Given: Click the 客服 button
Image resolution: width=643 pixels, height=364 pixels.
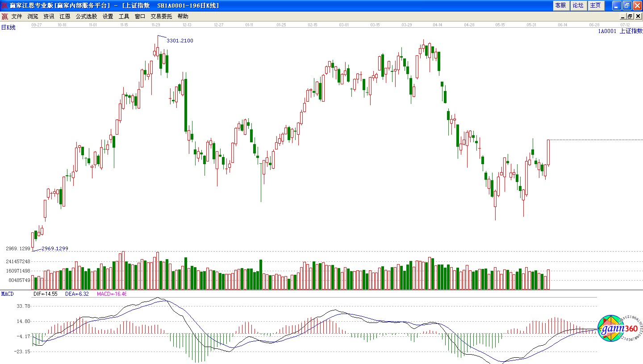Looking at the screenshot, I should point(561,5).
